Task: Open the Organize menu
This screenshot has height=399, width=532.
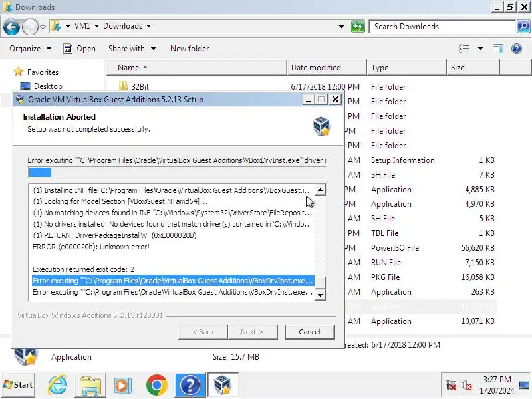Action: pyautogui.click(x=30, y=49)
